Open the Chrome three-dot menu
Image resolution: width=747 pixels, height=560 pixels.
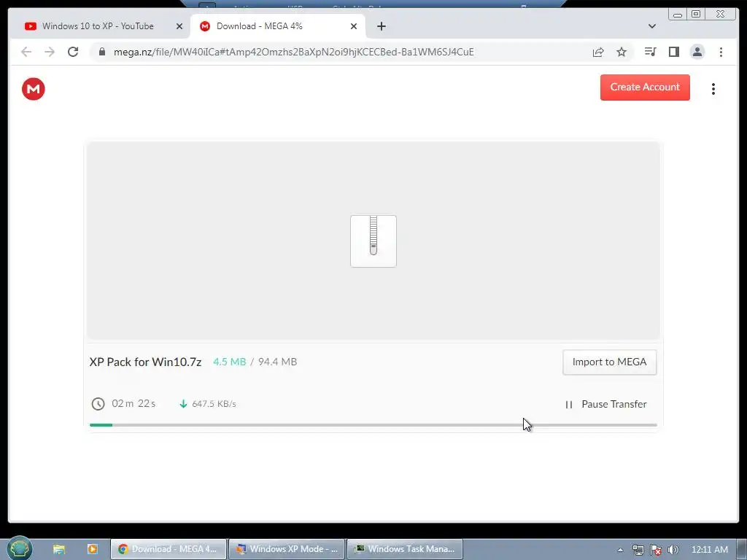click(721, 52)
